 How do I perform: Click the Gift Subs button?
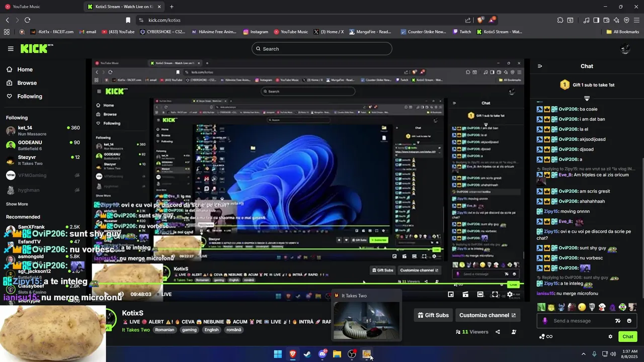point(433,315)
